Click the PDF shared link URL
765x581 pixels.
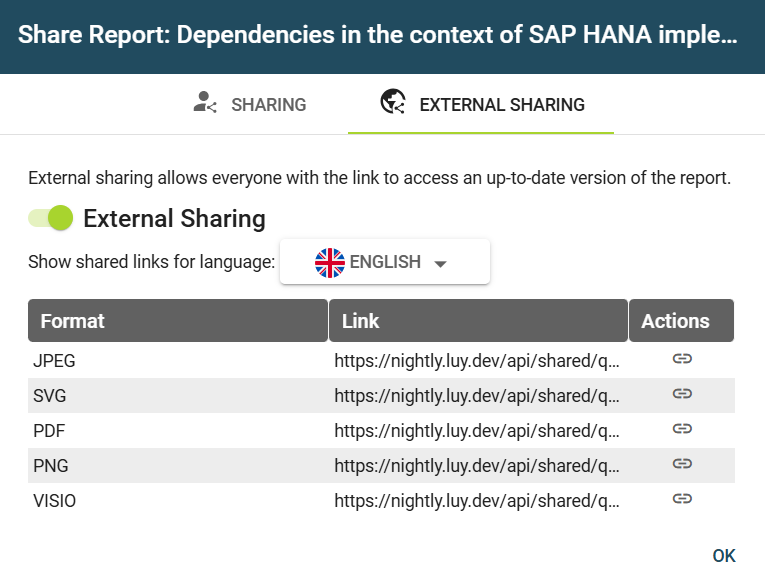pos(477,430)
